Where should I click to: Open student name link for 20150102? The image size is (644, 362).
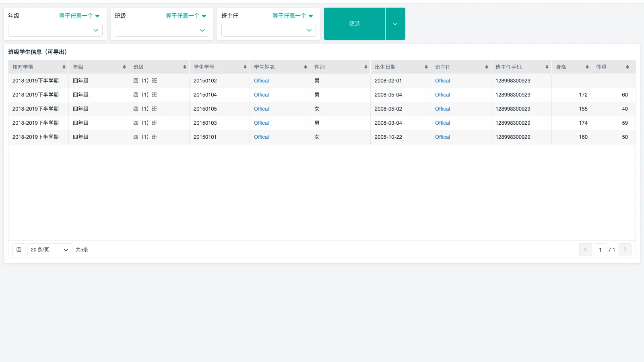click(261, 81)
